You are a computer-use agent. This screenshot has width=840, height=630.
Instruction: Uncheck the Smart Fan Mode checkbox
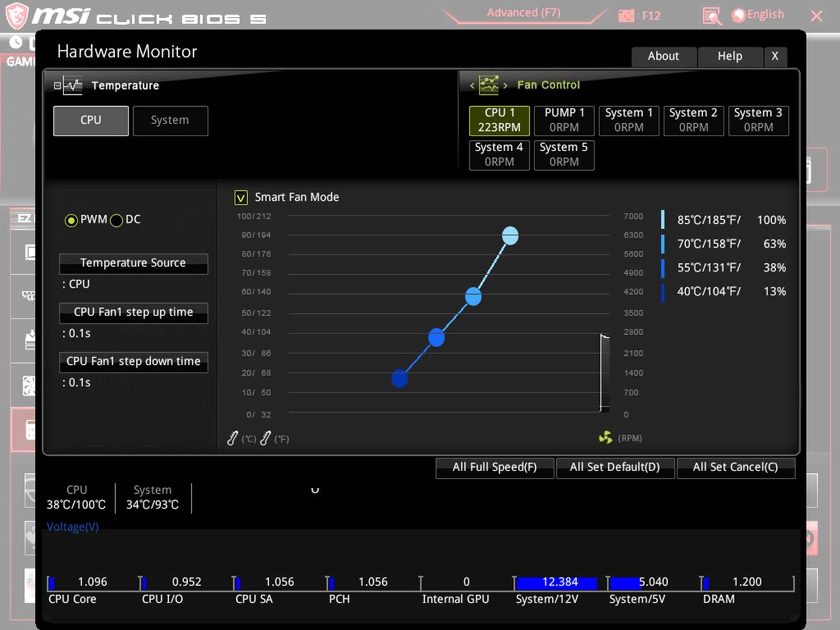(x=241, y=197)
